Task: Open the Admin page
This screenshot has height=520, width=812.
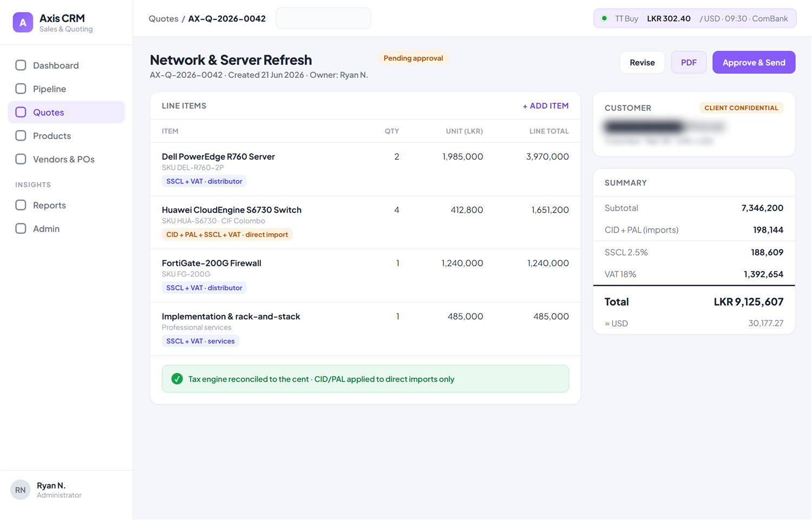Action: [67, 228]
